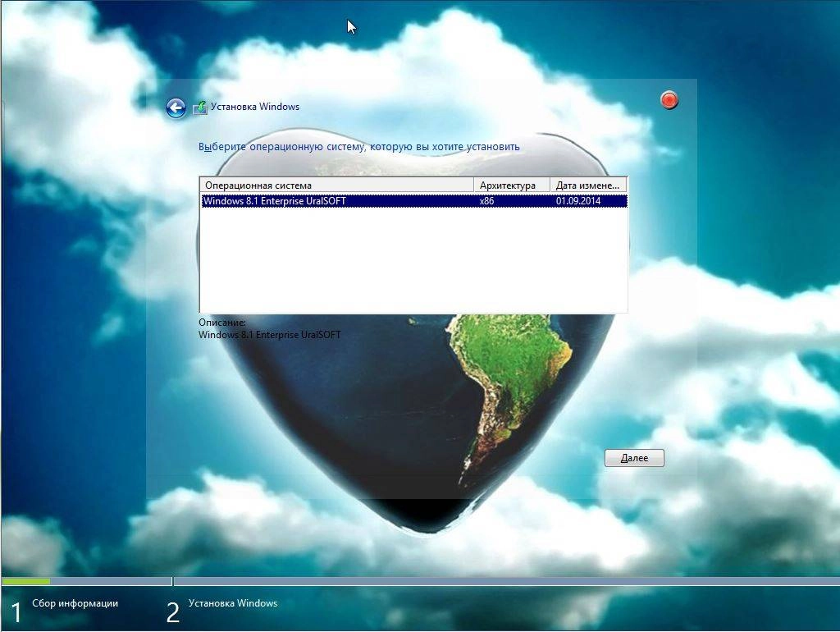Click the Сбор информации step label
Image resolution: width=840 pixels, height=632 pixels.
tap(75, 603)
